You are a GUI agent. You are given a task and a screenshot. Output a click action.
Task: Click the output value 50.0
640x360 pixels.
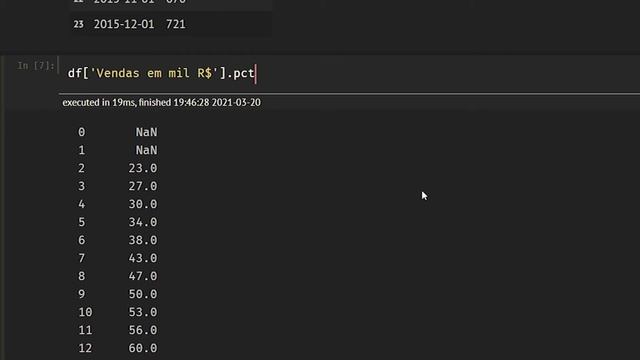(143, 294)
